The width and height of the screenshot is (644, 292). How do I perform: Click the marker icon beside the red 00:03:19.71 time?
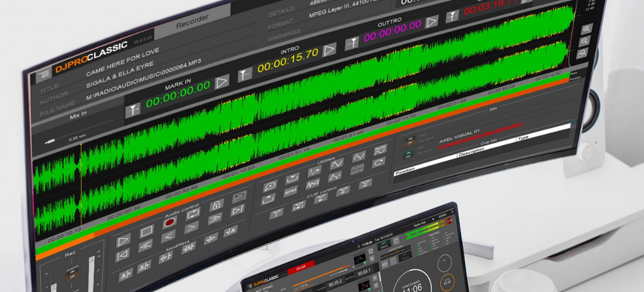point(452,17)
